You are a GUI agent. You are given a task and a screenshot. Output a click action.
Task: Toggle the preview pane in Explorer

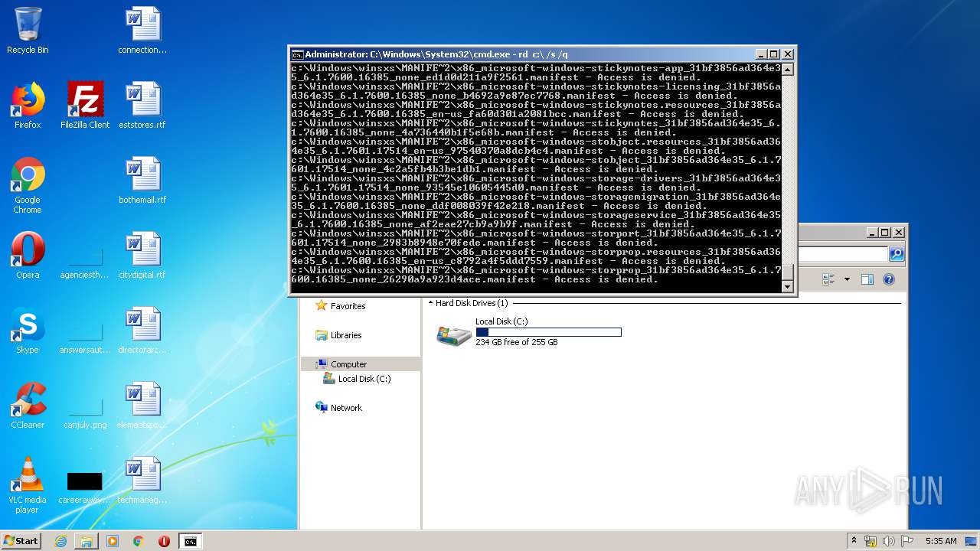click(x=867, y=279)
